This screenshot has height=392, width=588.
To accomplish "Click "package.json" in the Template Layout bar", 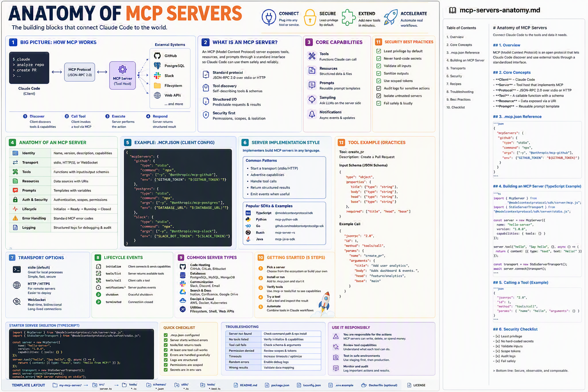I will tap(280, 385).
